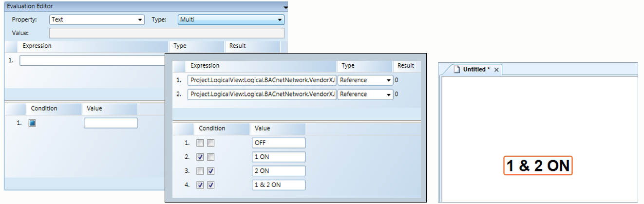Viewport: 644px width, 204px height.
Task: Close the Untitled tab
Action: (x=496, y=70)
